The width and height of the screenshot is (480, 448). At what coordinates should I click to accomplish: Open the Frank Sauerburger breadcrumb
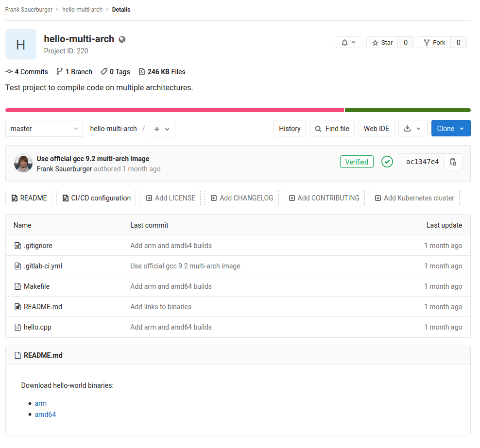click(29, 9)
